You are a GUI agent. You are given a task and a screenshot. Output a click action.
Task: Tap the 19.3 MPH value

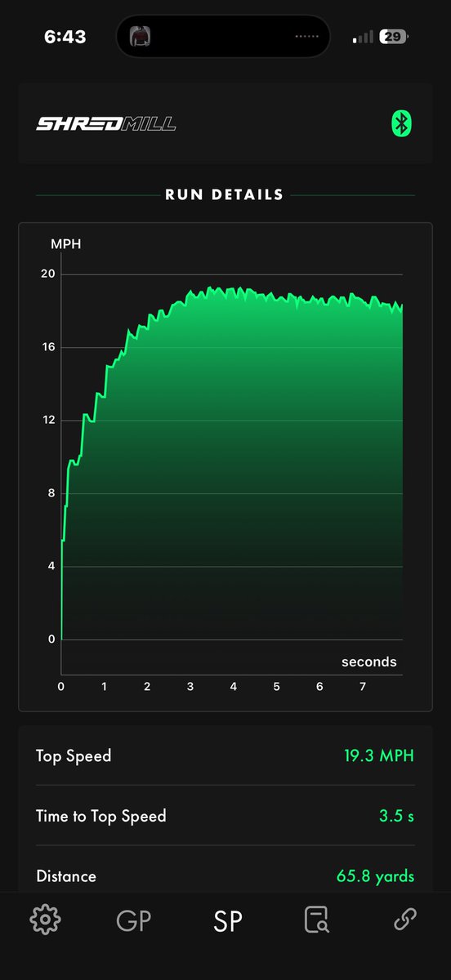tap(378, 755)
